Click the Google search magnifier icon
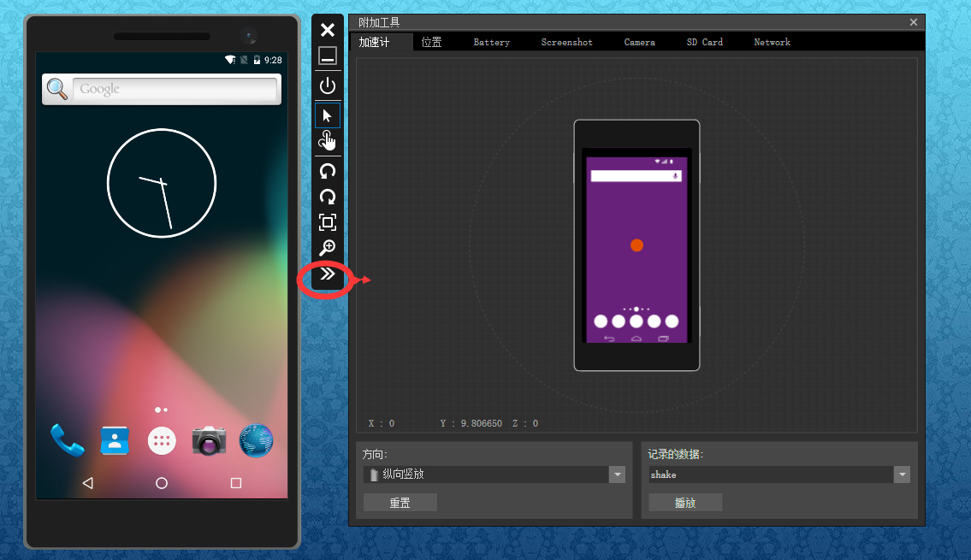The image size is (971, 560). pyautogui.click(x=57, y=89)
